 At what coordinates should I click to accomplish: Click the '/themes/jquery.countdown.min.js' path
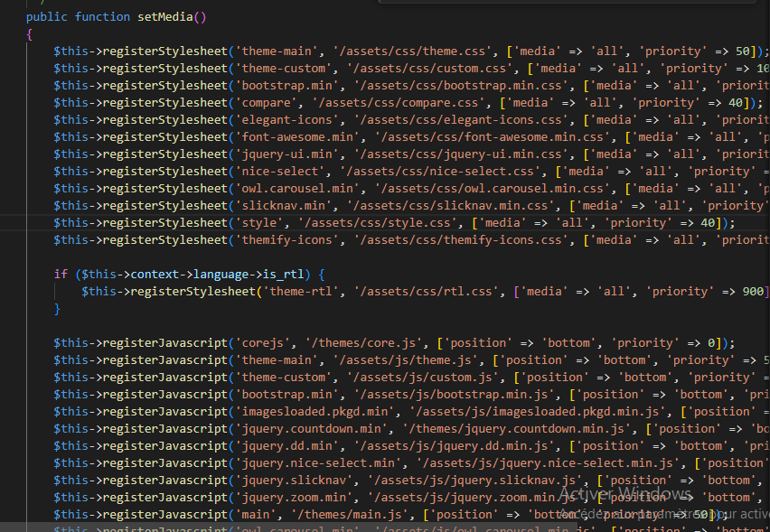click(517, 429)
